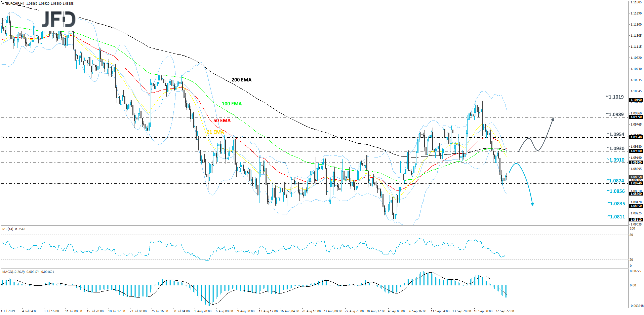Select the ~1.1019 resistance label
Image resolution: width=644 pixels, height=315 pixels.
[x=615, y=97]
